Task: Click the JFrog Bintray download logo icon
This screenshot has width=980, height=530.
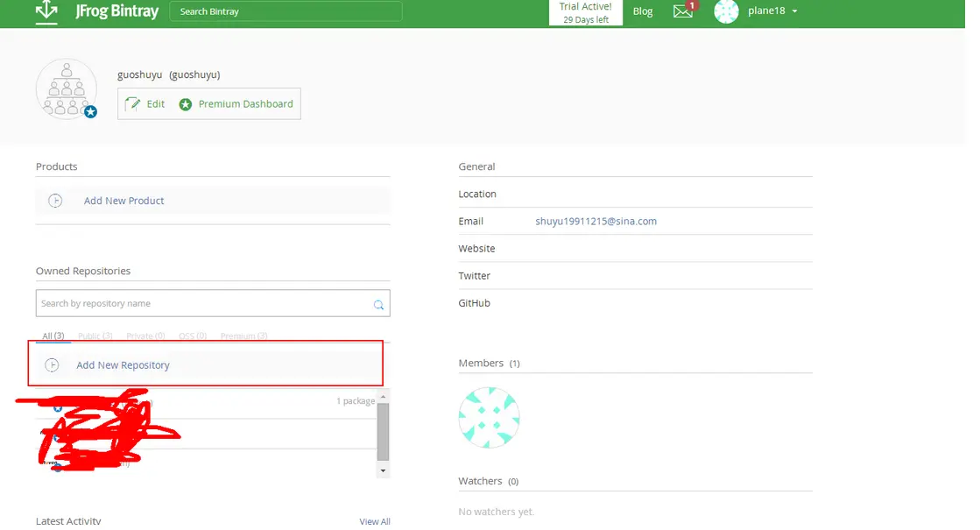Action: point(46,11)
